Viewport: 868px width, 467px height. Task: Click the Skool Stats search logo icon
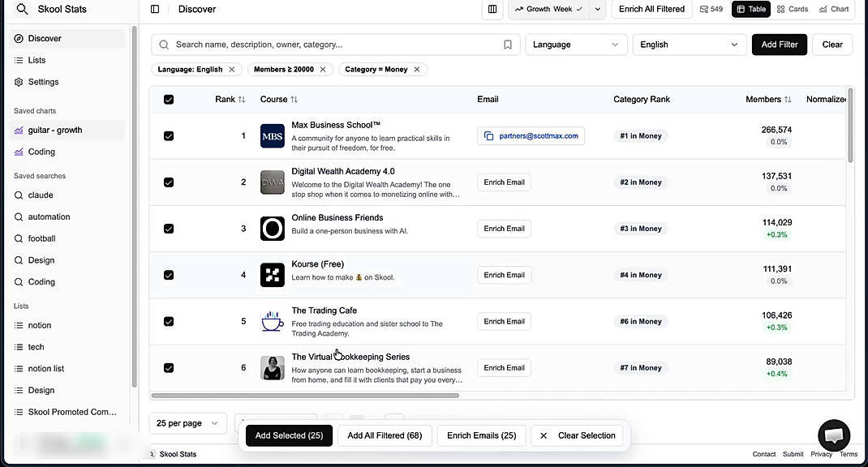click(x=22, y=9)
